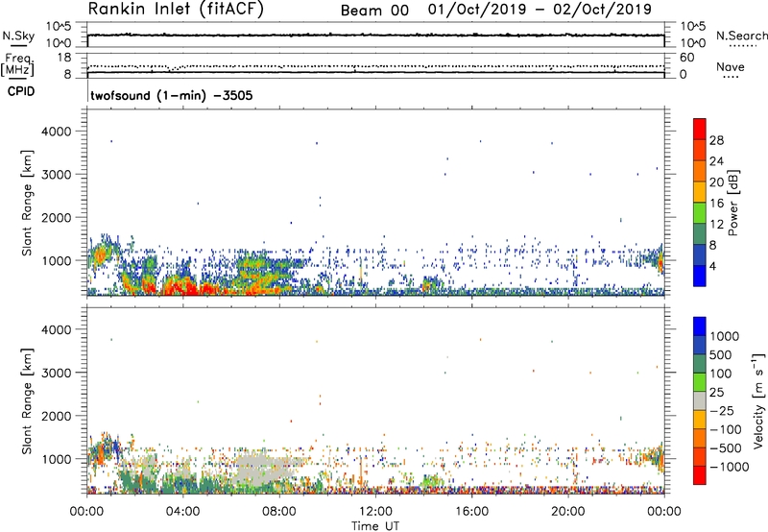The height and width of the screenshot is (532, 768).
Task: Click the "Nave" legend label
Action: (x=731, y=67)
